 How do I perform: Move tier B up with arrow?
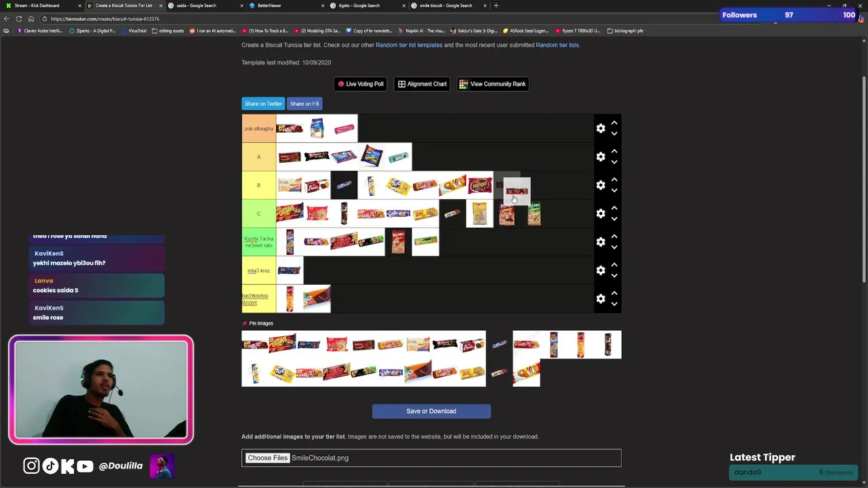pyautogui.click(x=614, y=180)
